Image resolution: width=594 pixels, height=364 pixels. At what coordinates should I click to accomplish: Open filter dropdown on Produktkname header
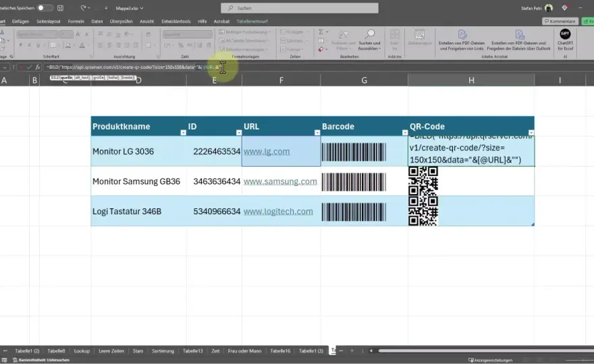point(184,132)
